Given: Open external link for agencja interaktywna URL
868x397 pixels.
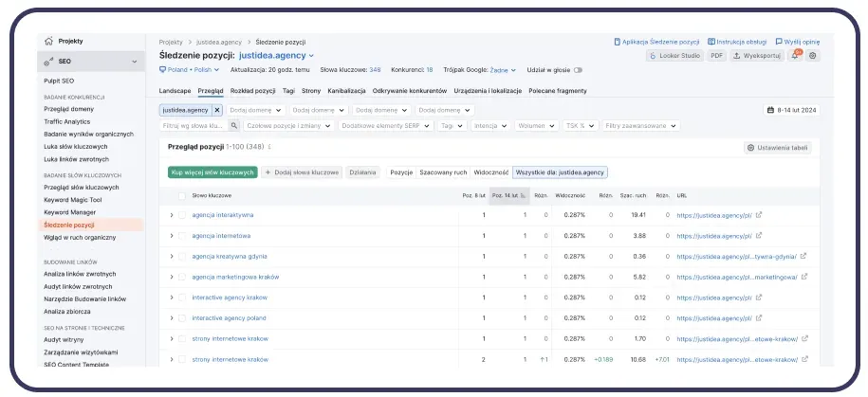Looking at the screenshot, I should pos(759,215).
